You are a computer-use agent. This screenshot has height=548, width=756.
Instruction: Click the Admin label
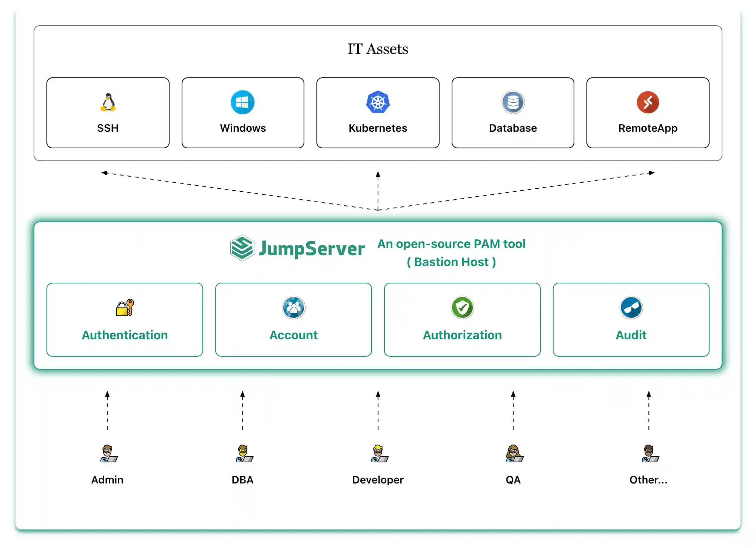pyautogui.click(x=107, y=480)
